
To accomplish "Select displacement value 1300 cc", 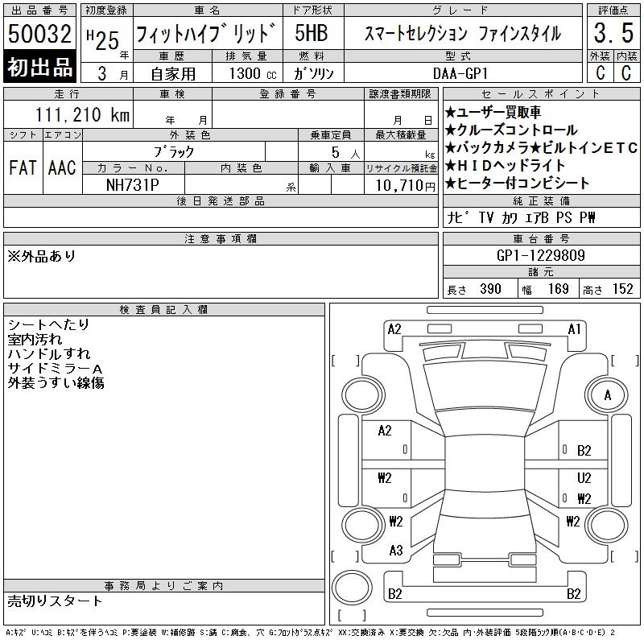I will point(252,74).
